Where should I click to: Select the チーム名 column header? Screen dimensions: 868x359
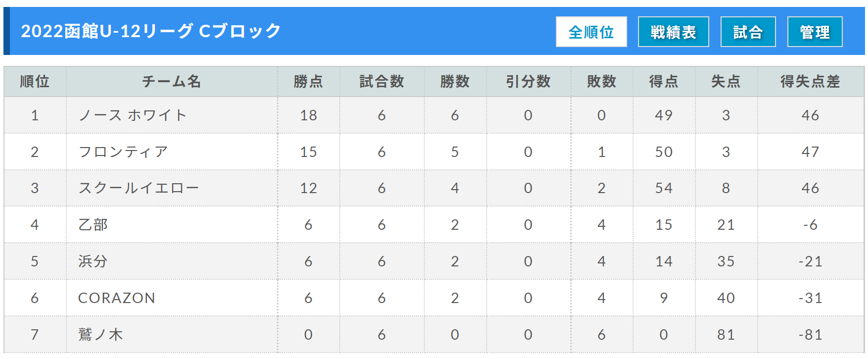172,81
